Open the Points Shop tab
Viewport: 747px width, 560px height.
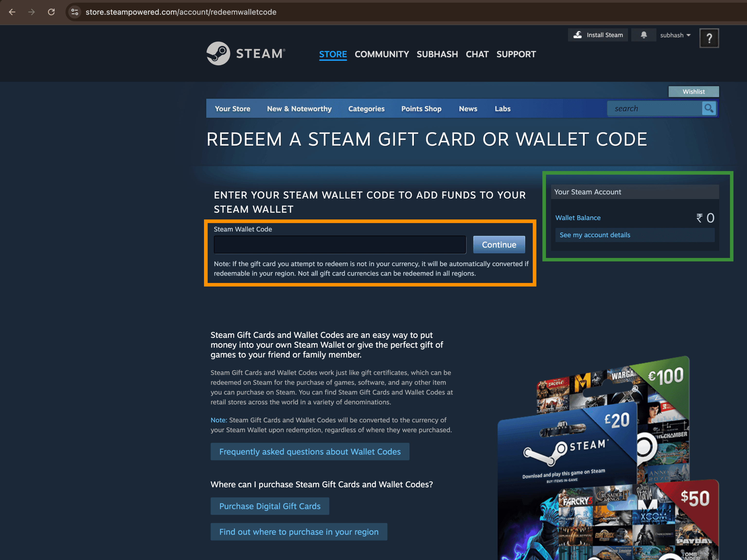[421, 109]
